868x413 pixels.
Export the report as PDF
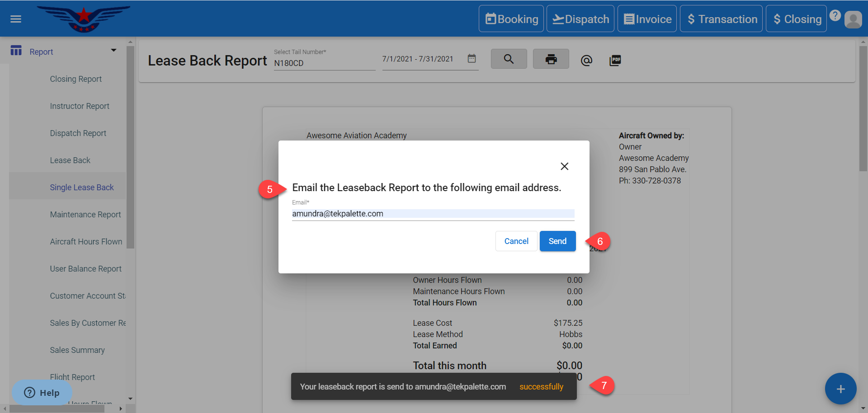[615, 60]
